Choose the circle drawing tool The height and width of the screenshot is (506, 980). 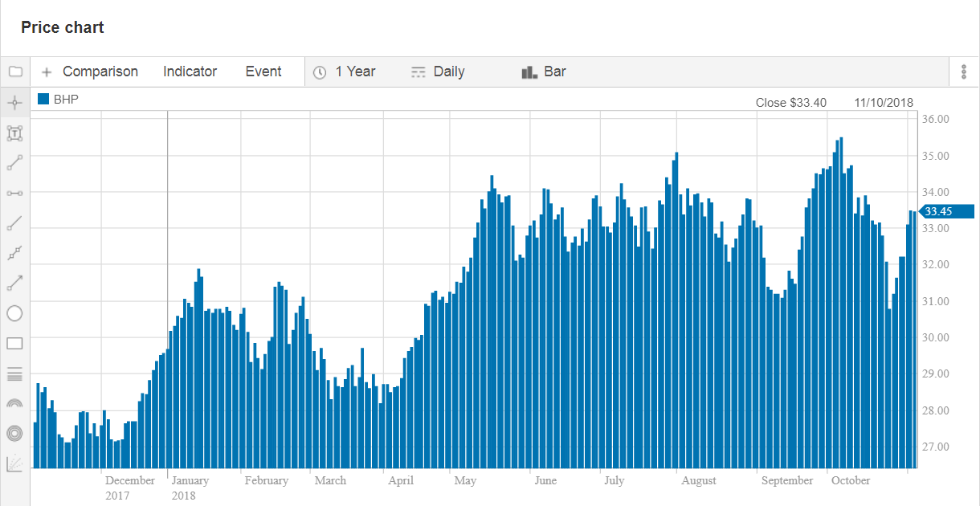coord(14,313)
